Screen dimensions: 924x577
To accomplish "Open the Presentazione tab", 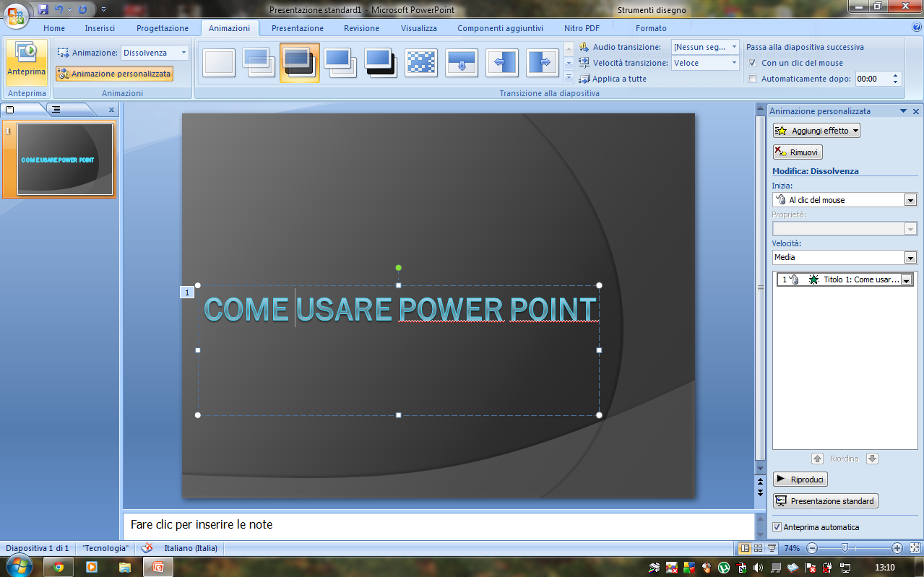I will click(x=298, y=28).
